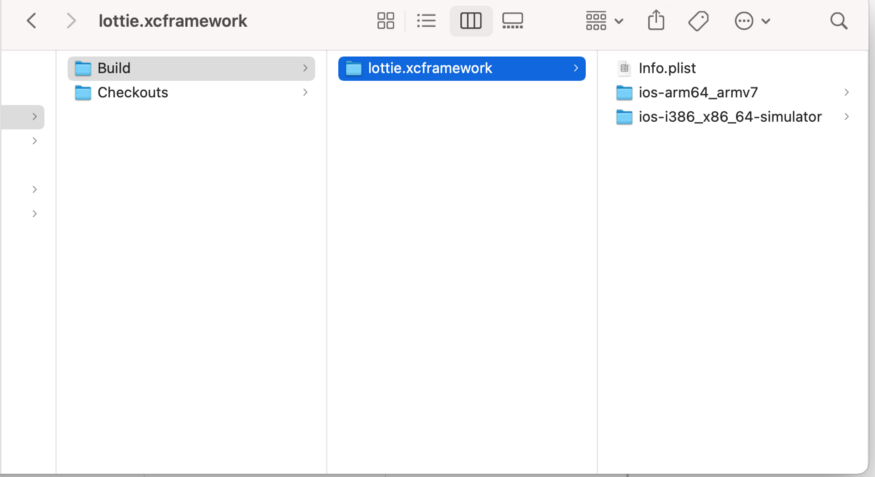Click the Share toolbar icon
This screenshot has height=477, width=875.
pyautogui.click(x=656, y=21)
